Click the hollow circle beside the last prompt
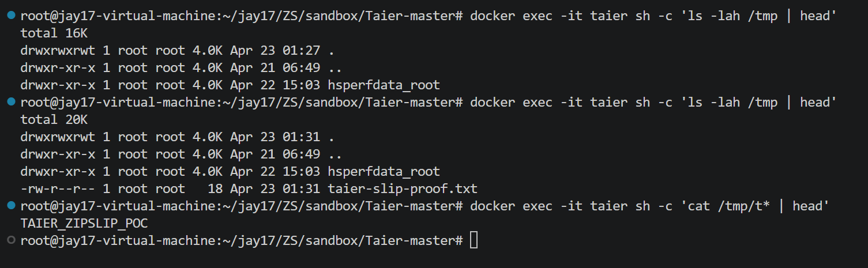Screen dimensions: 868x268 click(x=12, y=240)
